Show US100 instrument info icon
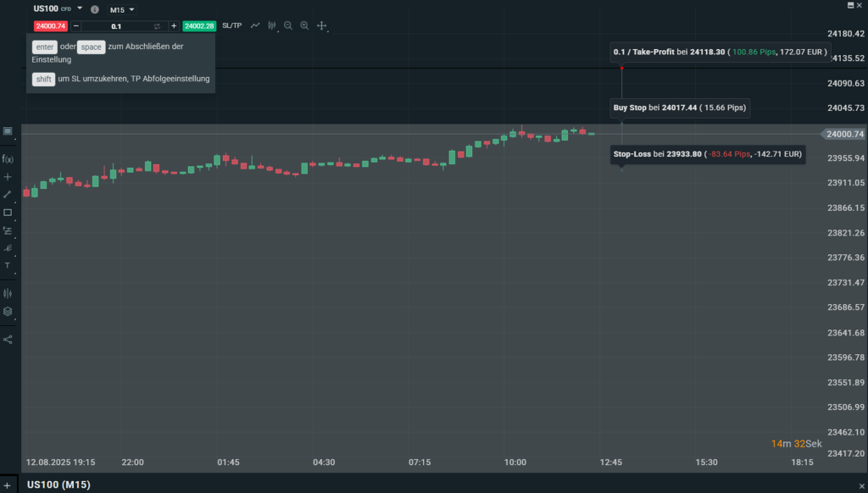The width and height of the screenshot is (868, 493). 95,9
